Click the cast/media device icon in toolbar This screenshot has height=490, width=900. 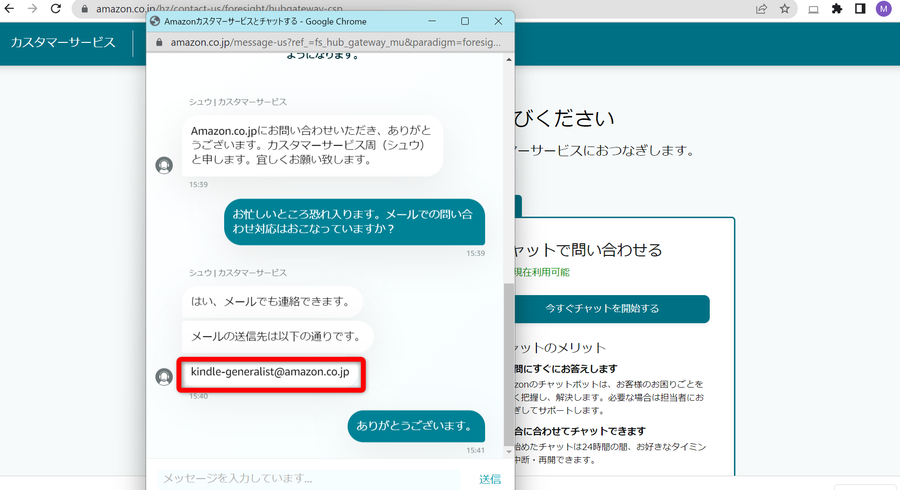pos(813,9)
